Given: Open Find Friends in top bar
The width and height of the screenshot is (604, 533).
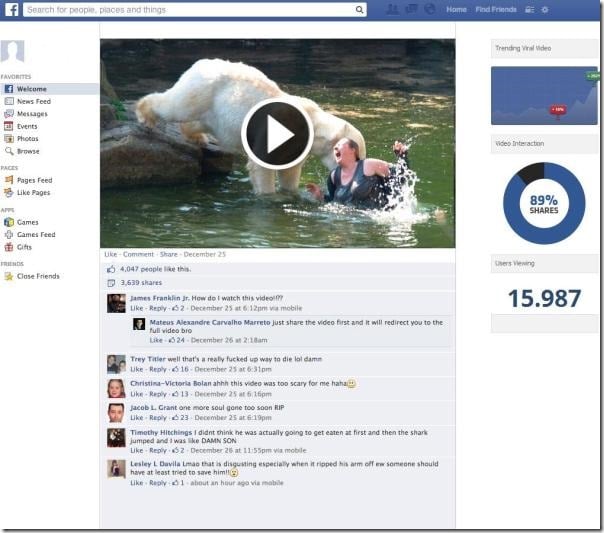Looking at the screenshot, I should 496,9.
